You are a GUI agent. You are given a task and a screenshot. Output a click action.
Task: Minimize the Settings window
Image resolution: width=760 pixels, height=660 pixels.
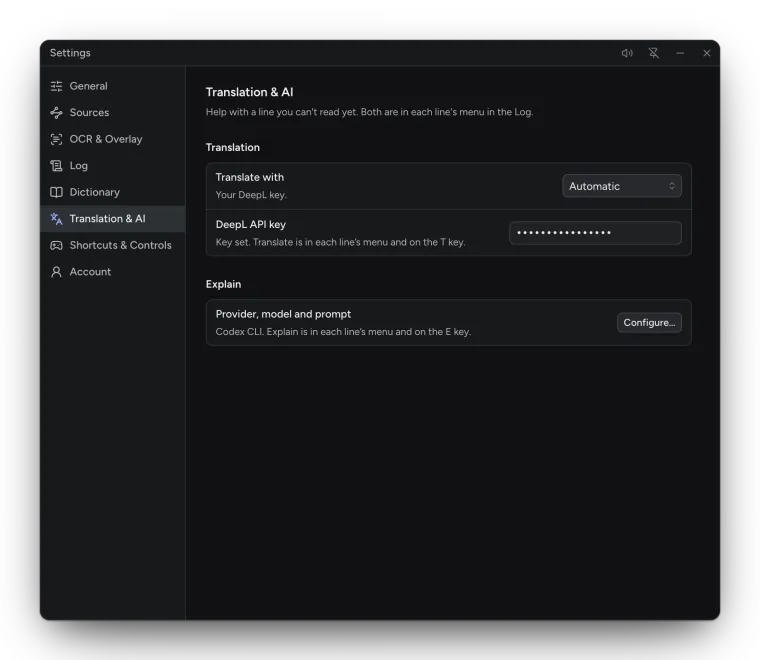[x=680, y=53]
